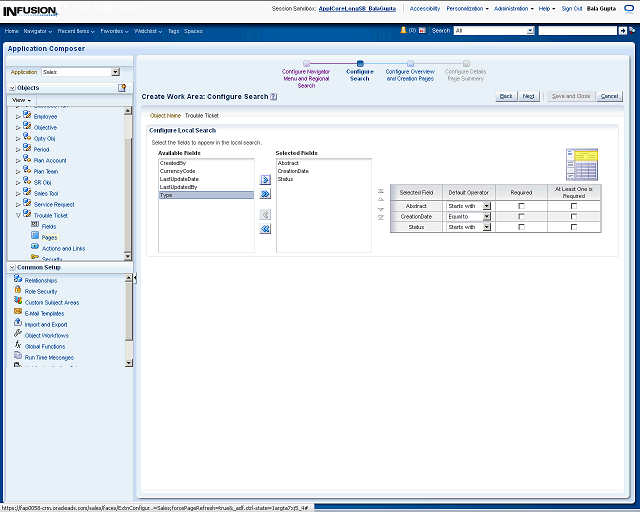The height and width of the screenshot is (512, 640).
Task: Click the move selected field right arrow
Action: [x=265, y=179]
